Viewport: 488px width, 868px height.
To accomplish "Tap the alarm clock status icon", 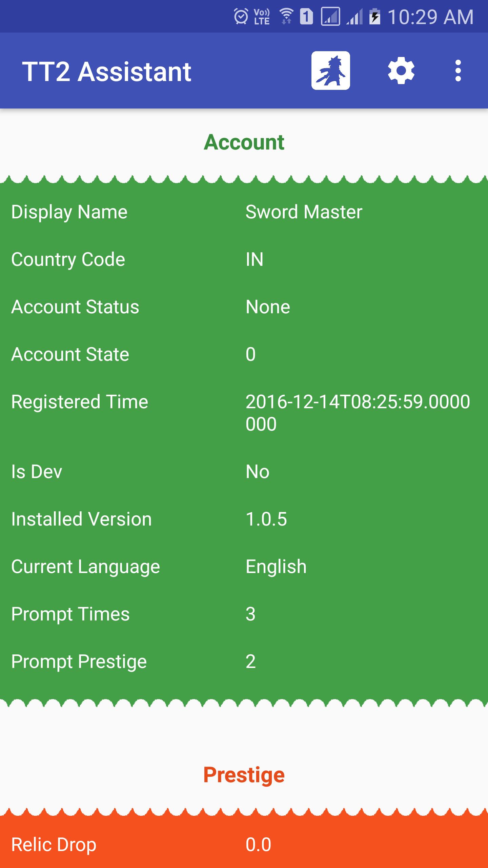I will 241,17.
